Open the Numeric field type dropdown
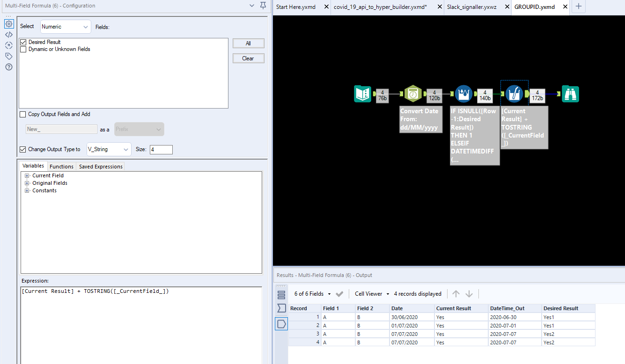 65,27
